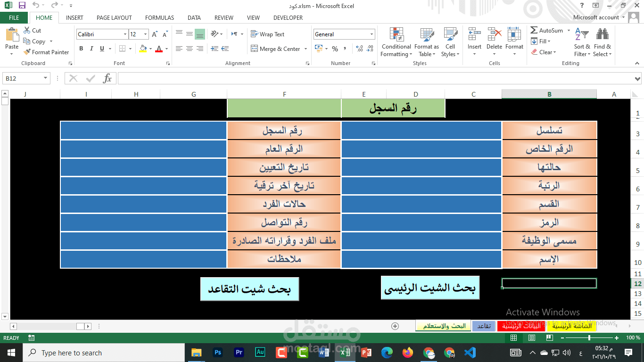The width and height of the screenshot is (644, 362).
Task: Click the Delete cells icon
Action: coord(494,35)
